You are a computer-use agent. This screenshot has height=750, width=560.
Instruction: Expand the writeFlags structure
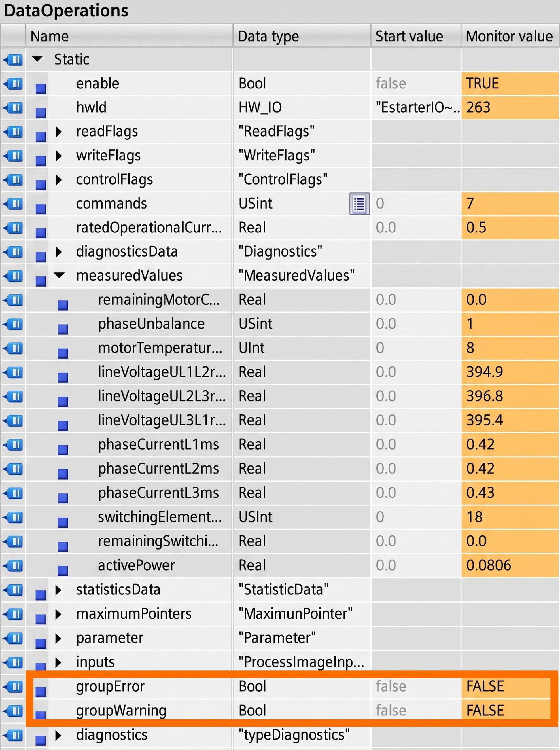coord(59,155)
